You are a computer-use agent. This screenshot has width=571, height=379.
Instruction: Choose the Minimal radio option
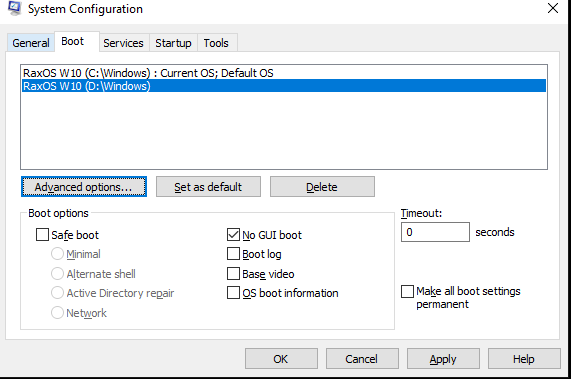coord(57,254)
